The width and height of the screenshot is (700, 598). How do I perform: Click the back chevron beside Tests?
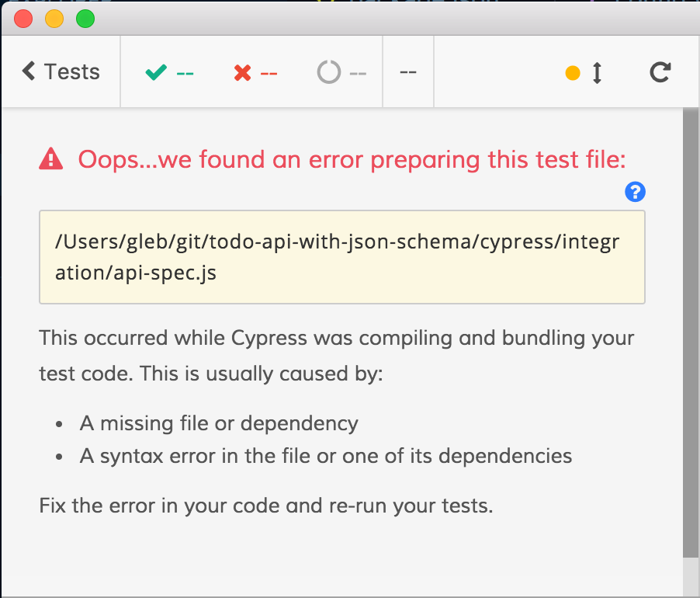click(29, 72)
